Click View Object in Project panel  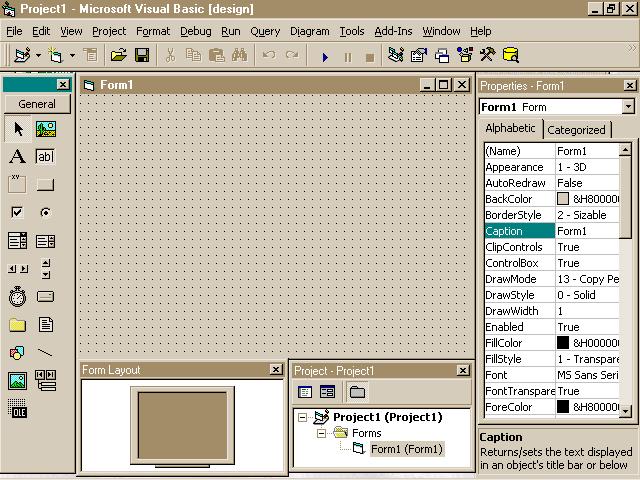327,392
